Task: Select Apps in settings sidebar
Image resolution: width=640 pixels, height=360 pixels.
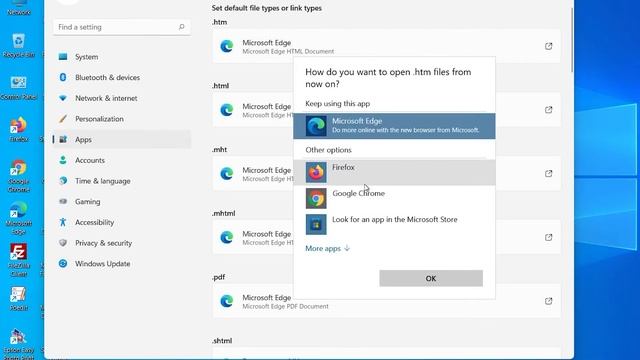Action: click(122, 140)
